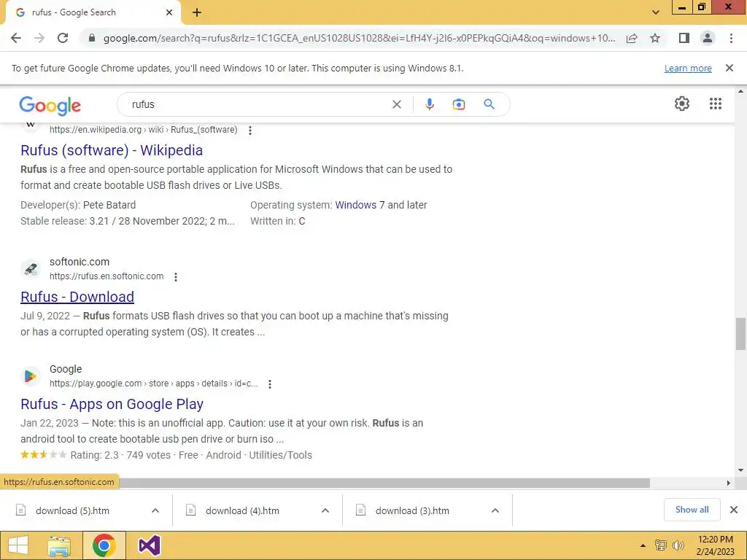The width and height of the screenshot is (747, 560).
Task: Open Learn more about Chrome updates
Action: pyautogui.click(x=688, y=68)
